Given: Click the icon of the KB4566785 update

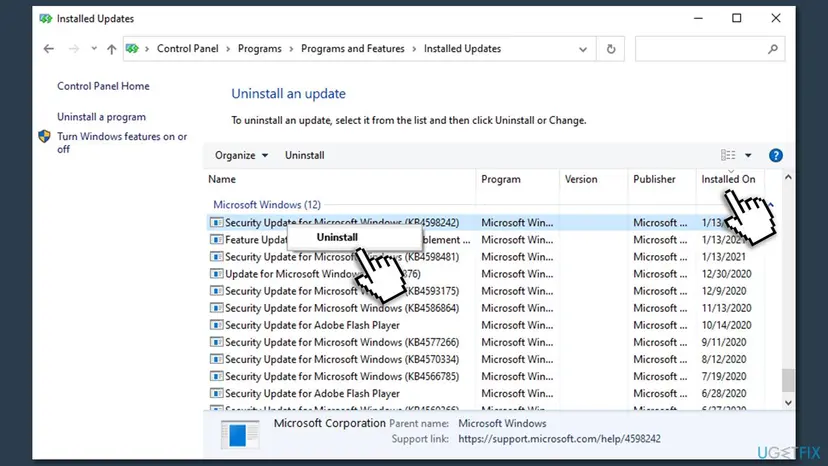Looking at the screenshot, I should click(x=217, y=376).
